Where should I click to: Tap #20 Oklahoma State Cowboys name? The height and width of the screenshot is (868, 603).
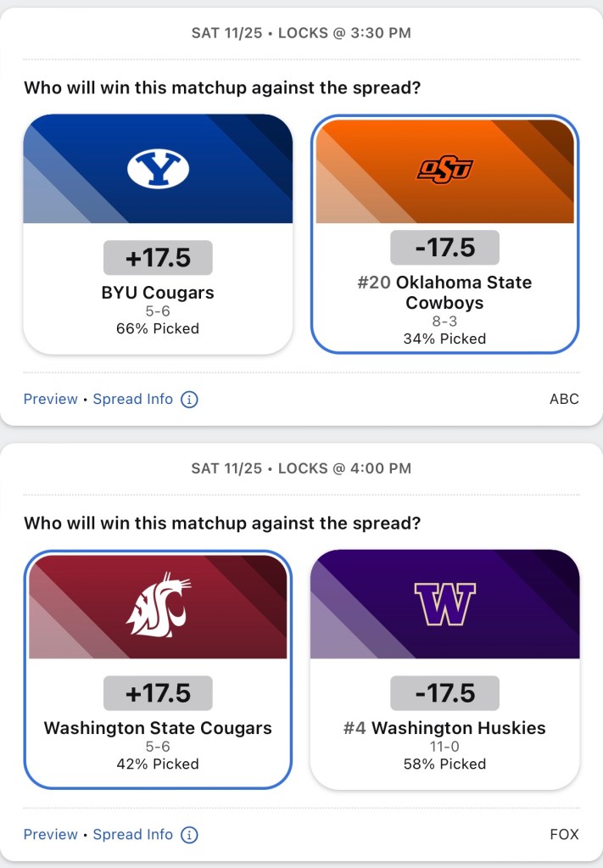click(444, 293)
